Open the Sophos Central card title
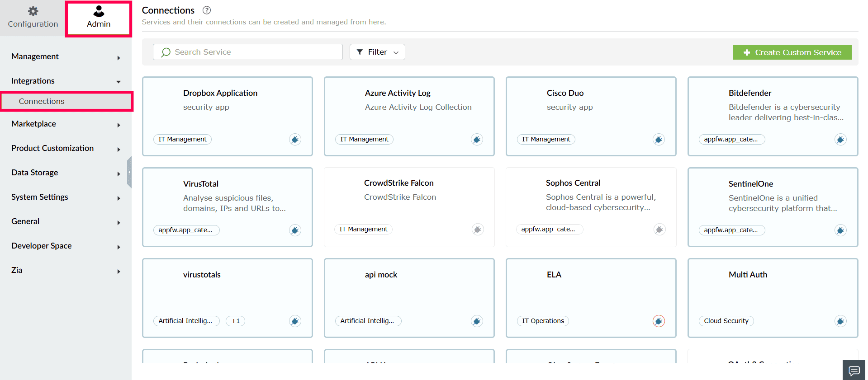The height and width of the screenshot is (380, 868). pos(573,183)
